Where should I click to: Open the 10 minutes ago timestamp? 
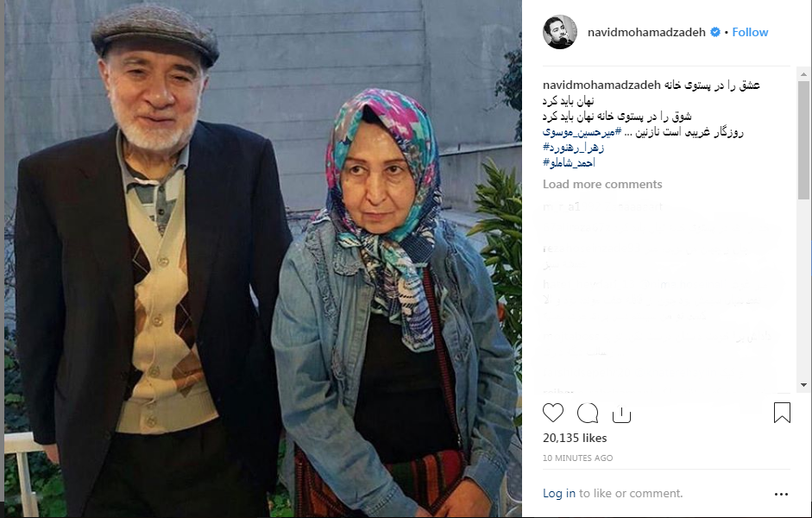[x=577, y=458]
